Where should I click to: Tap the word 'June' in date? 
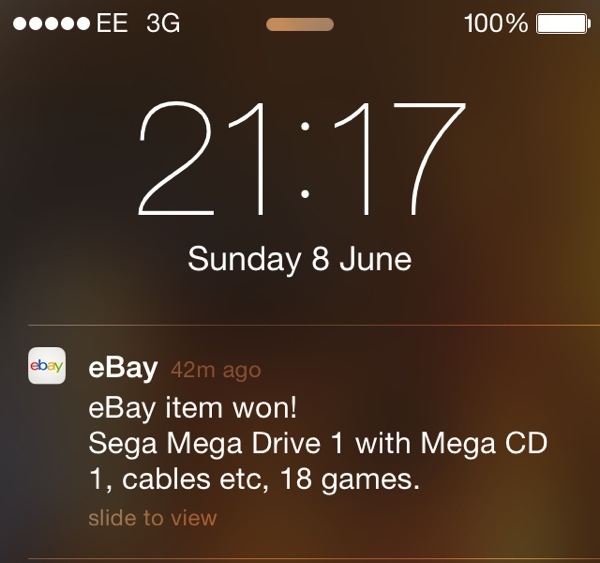tap(376, 259)
